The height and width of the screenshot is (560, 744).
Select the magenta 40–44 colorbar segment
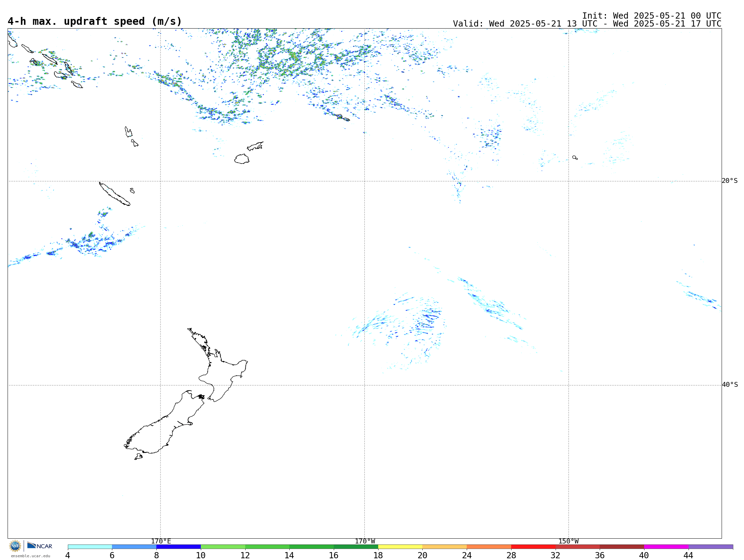(666, 547)
